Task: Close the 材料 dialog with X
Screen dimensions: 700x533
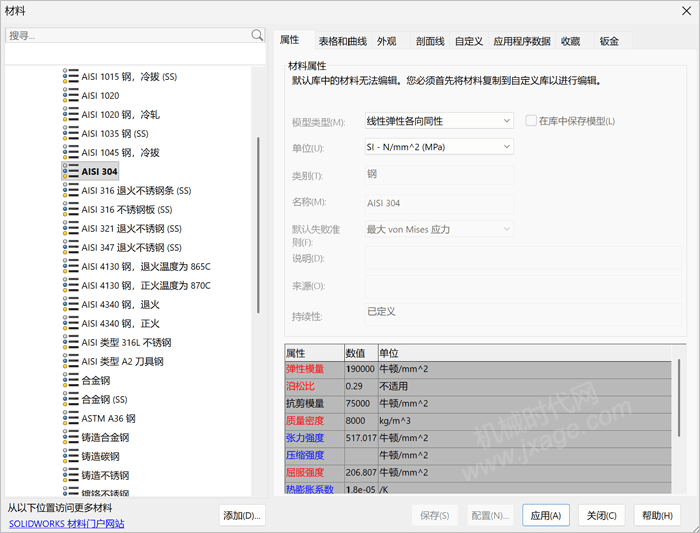Action: tap(687, 11)
